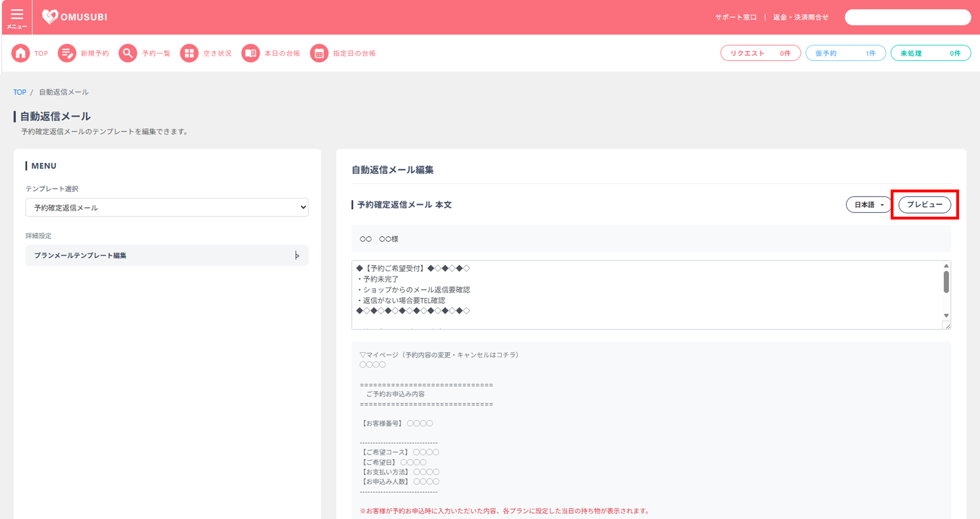Click 自動返信メール in breadcrumb
The image size is (980, 519).
pyautogui.click(x=64, y=92)
